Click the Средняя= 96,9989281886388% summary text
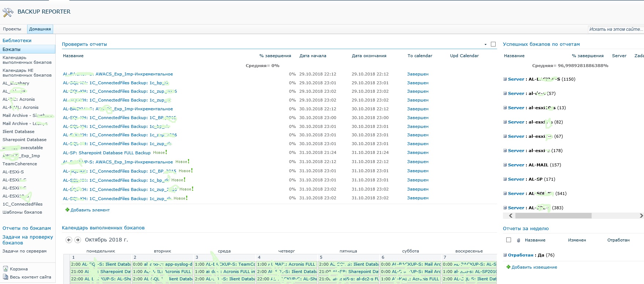The width and height of the screenshot is (644, 284). [570, 66]
